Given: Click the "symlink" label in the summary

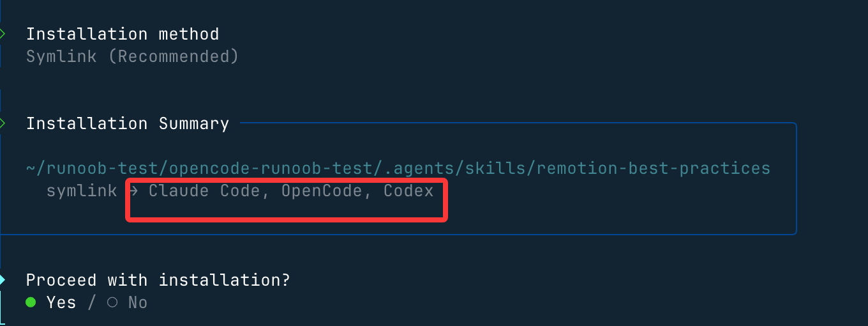Looking at the screenshot, I should 82,191.
